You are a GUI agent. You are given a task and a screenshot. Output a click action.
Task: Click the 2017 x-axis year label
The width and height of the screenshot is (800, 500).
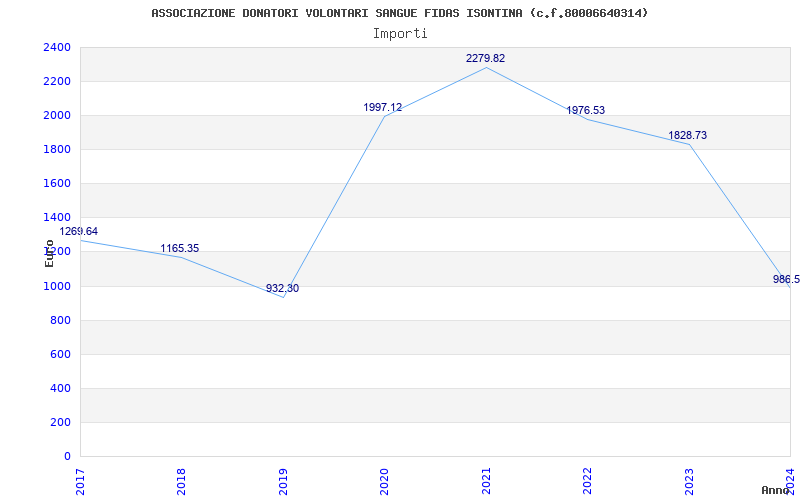tap(80, 481)
